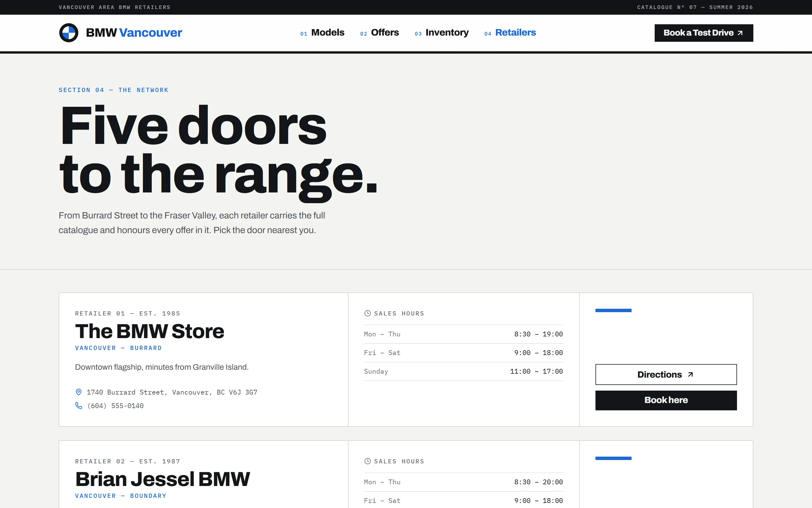Click 'RETAILER 02 — EST. 1987' label
This screenshot has width=812, height=508.
click(x=127, y=461)
